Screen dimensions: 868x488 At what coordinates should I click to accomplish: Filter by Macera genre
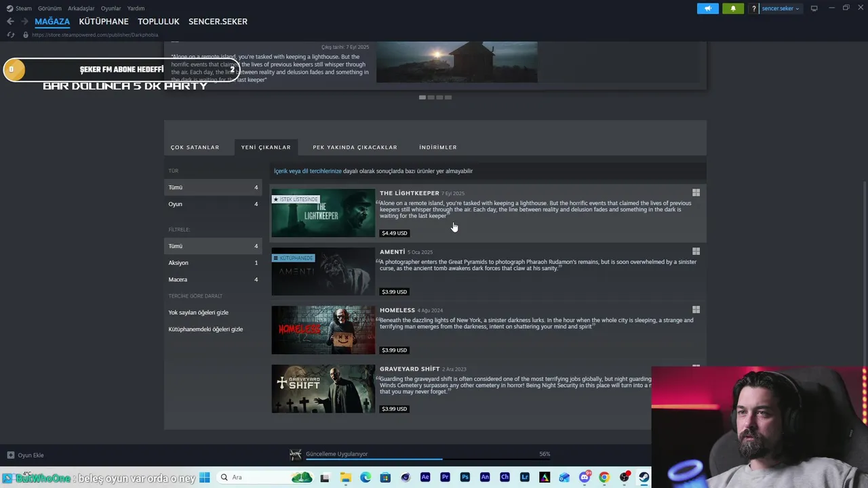point(213,279)
